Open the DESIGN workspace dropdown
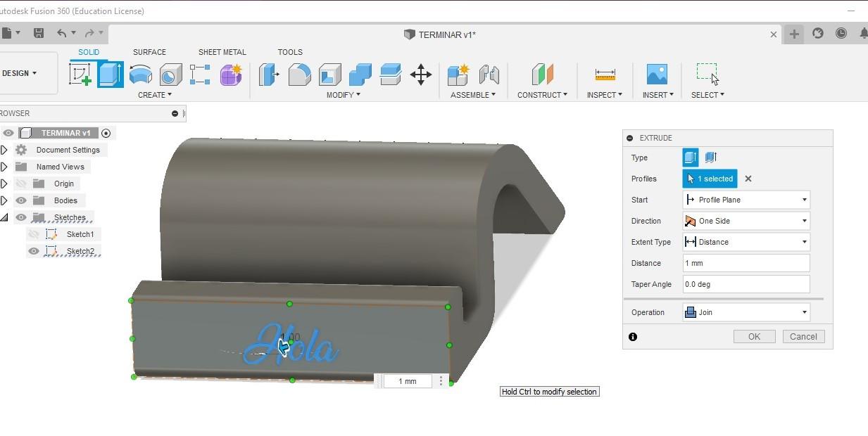Image resolution: width=868 pixels, height=436 pixels. [x=20, y=73]
